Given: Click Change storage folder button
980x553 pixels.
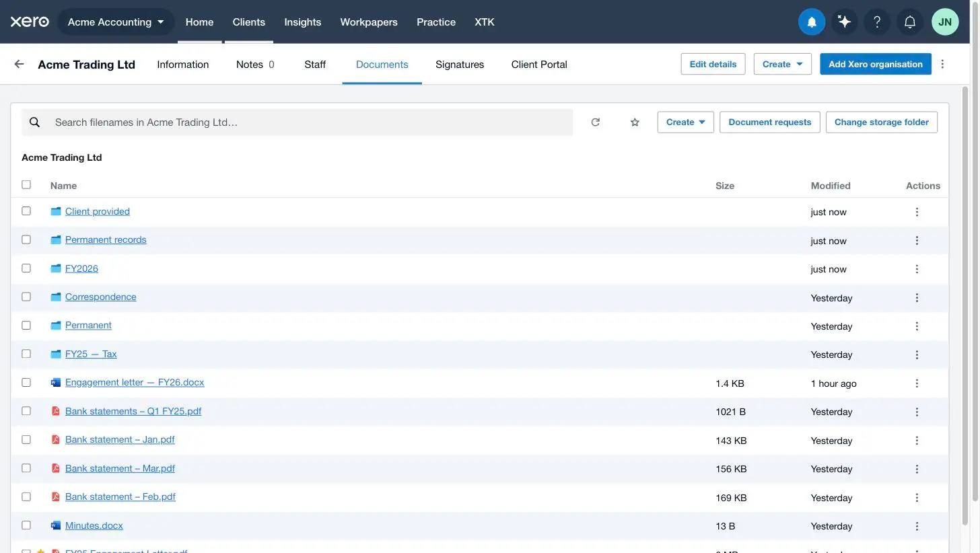Looking at the screenshot, I should (x=881, y=122).
